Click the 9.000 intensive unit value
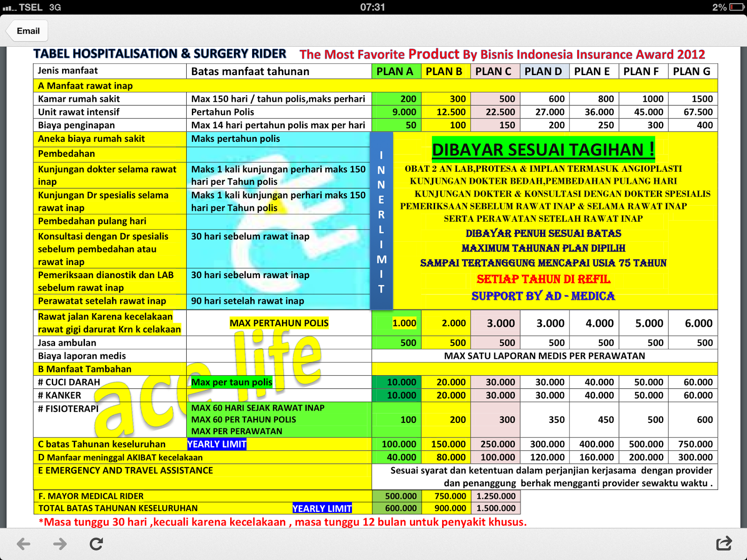The image size is (747, 560). pos(396,112)
